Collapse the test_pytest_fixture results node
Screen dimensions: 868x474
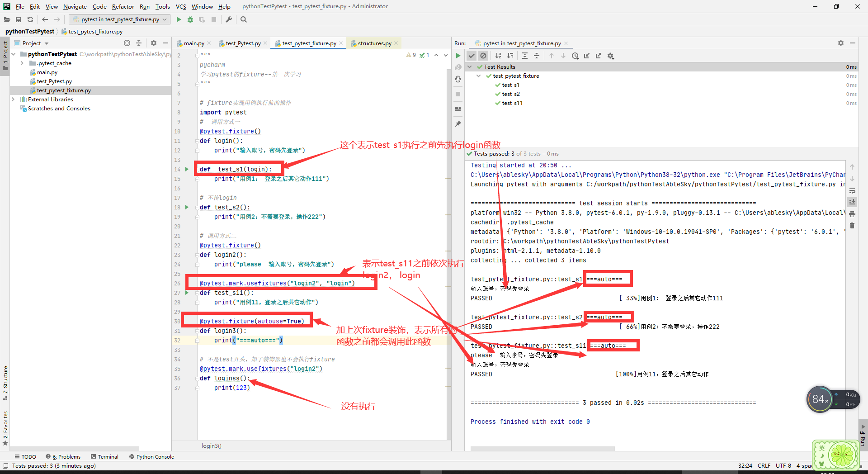(479, 76)
